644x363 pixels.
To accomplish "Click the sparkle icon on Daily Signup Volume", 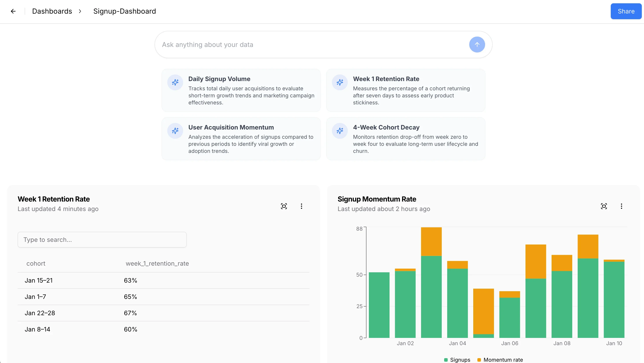I will point(175,82).
